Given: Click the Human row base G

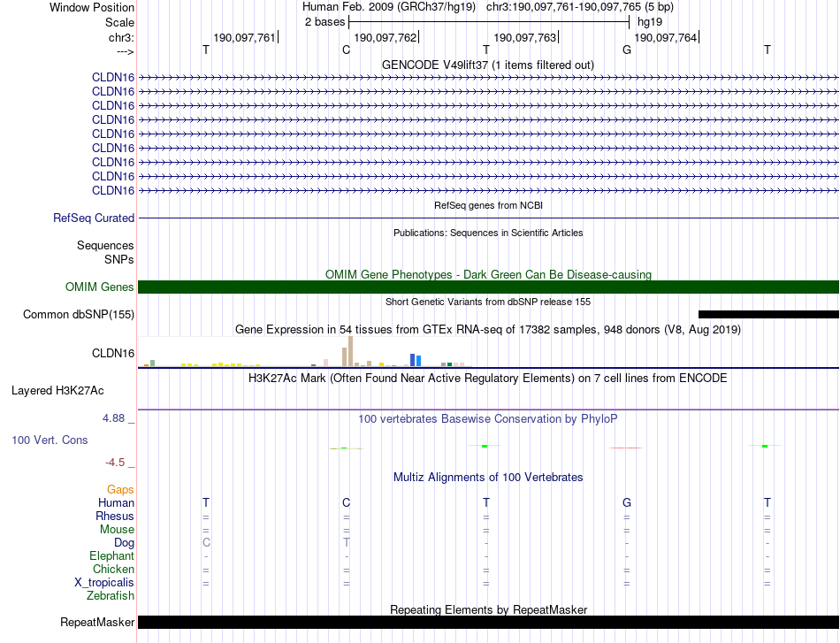Looking at the screenshot, I should click(x=627, y=502).
